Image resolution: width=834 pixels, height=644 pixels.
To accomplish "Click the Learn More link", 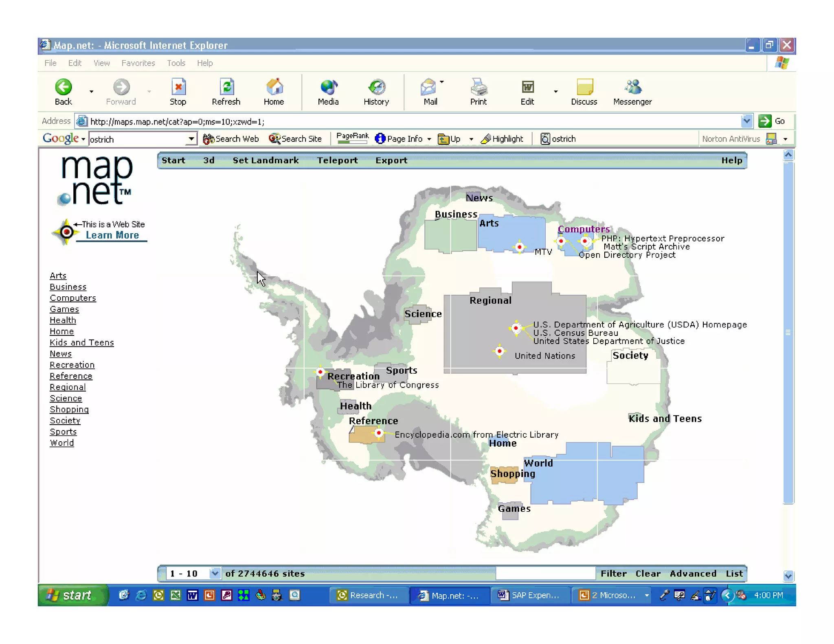I will pyautogui.click(x=112, y=235).
